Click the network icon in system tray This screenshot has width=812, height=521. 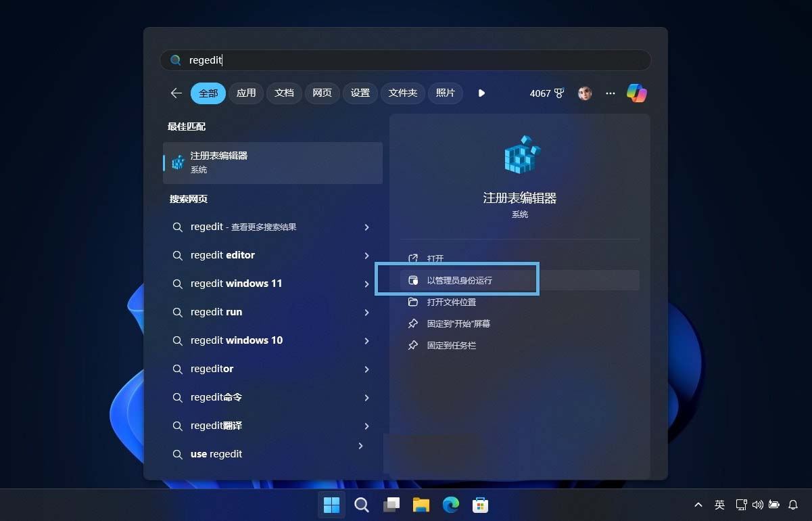741,505
